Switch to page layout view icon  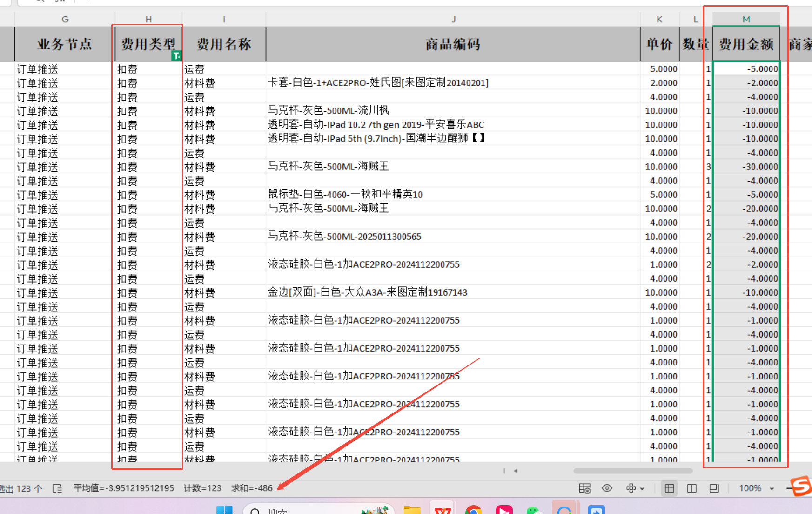[x=714, y=488]
